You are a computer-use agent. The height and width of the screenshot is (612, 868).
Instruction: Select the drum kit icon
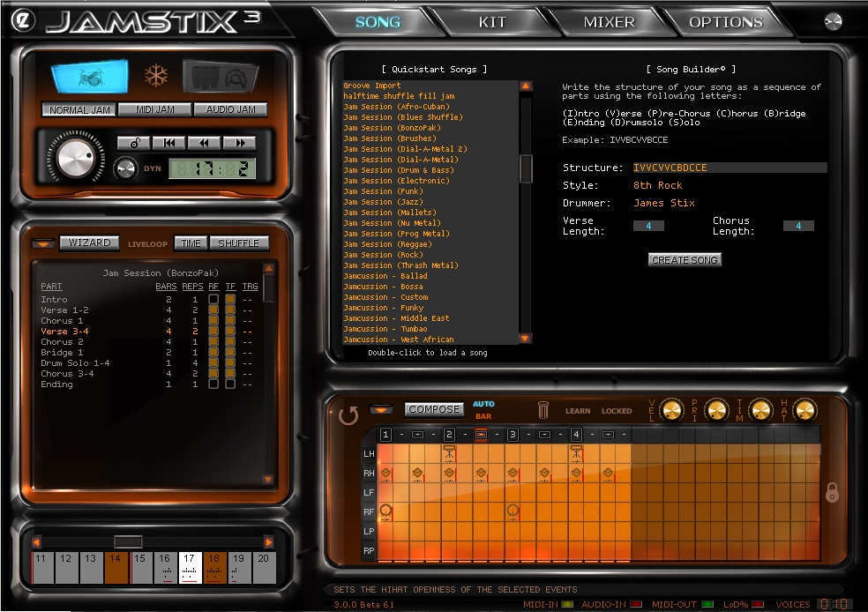pyautogui.click(x=89, y=78)
